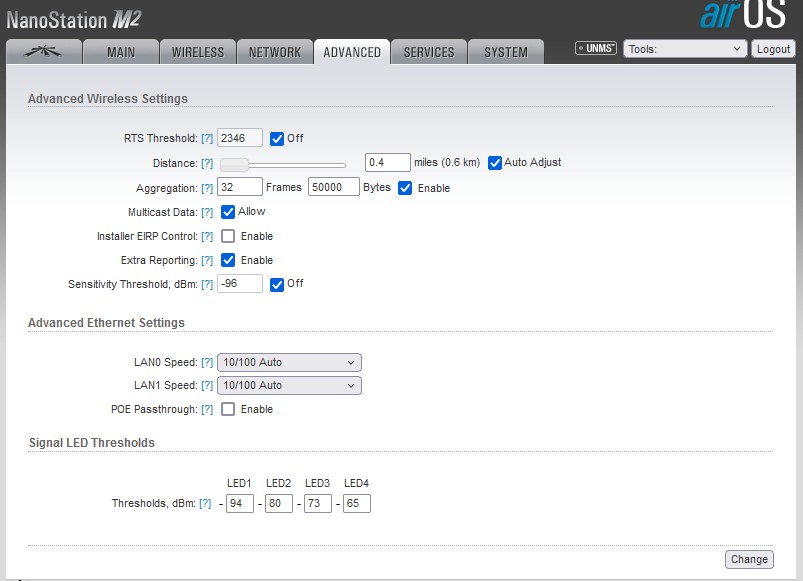Screen dimensions: 803x581
Task: Click the Logout button
Action: (773, 49)
